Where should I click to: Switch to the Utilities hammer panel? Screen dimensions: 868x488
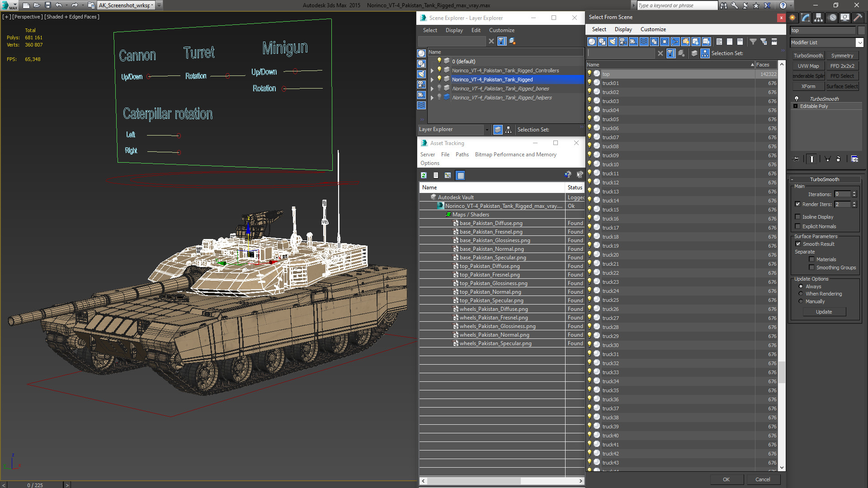pyautogui.click(x=858, y=18)
